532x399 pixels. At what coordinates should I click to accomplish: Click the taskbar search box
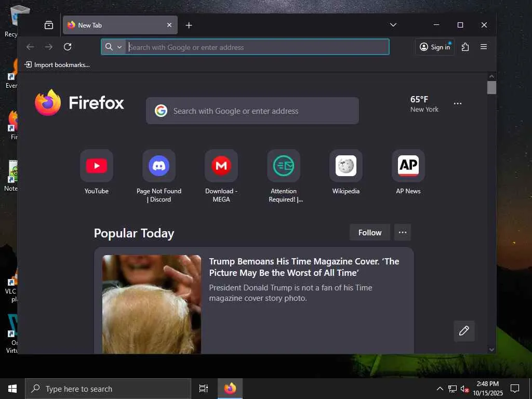coord(108,389)
